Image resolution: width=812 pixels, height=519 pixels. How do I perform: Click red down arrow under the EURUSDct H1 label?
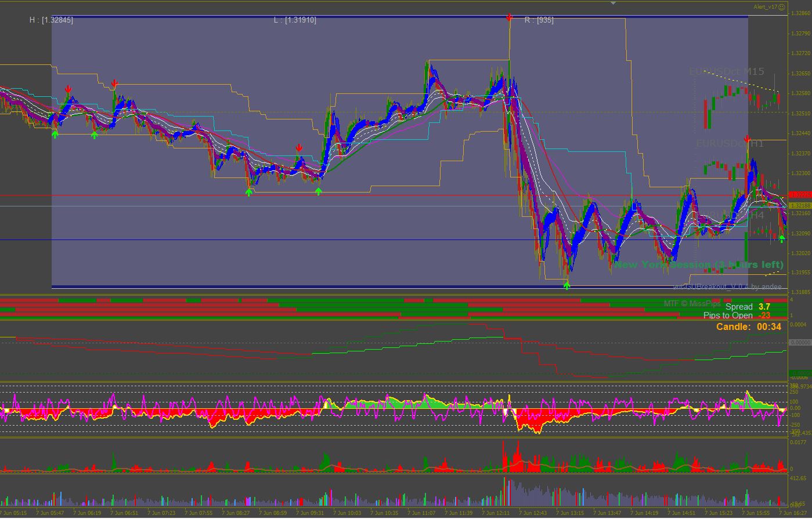click(748, 139)
